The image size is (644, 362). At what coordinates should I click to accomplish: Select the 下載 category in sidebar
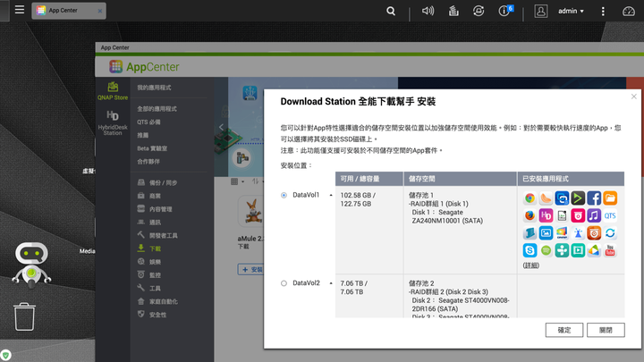tap(156, 248)
